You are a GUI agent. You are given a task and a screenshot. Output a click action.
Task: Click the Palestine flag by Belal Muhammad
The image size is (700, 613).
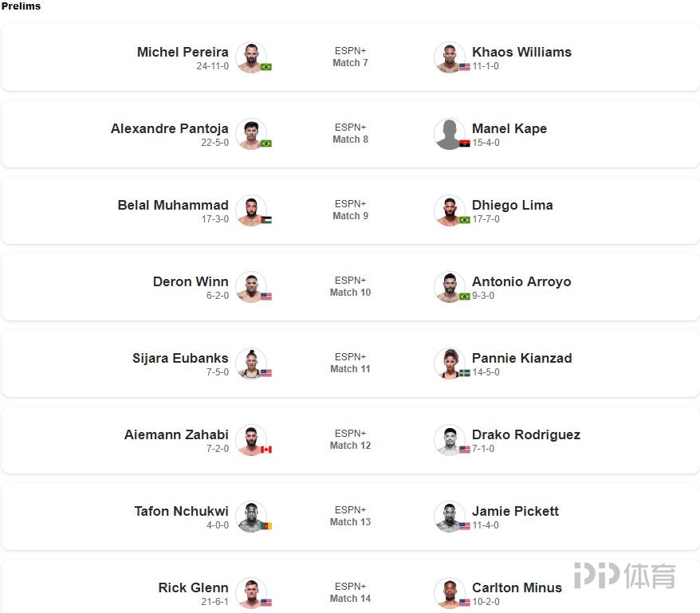click(266, 220)
